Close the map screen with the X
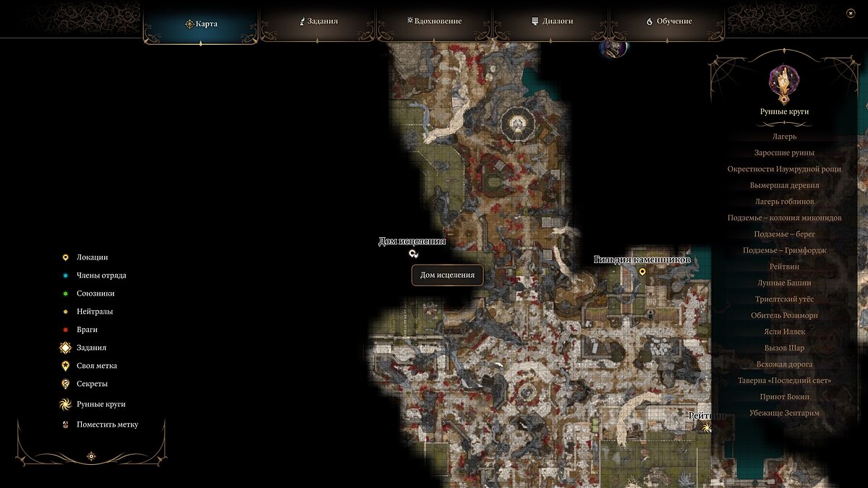868x488 pixels. click(x=850, y=14)
